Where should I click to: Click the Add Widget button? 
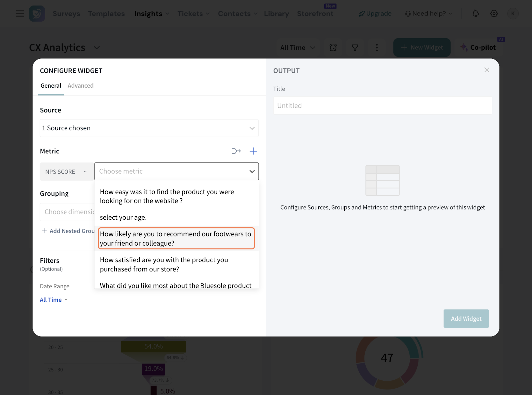(x=466, y=319)
